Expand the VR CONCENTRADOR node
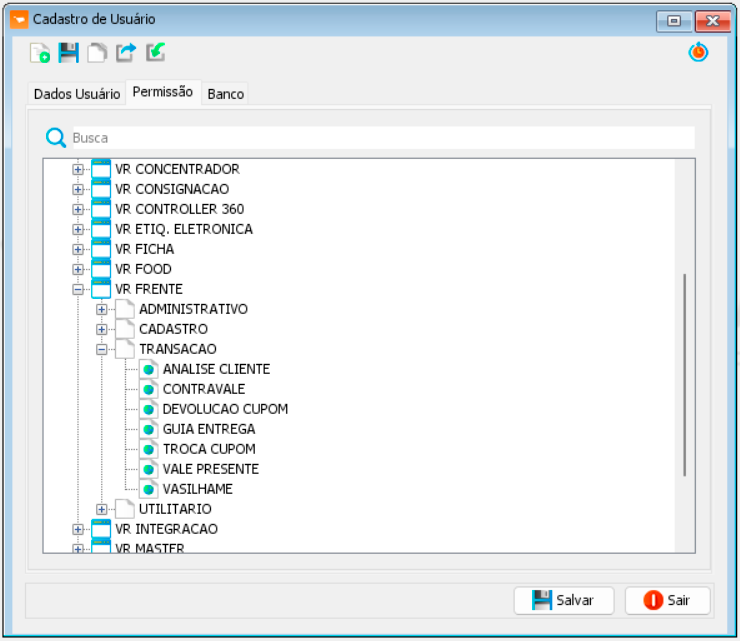This screenshot has height=641, width=740. pos(78,169)
